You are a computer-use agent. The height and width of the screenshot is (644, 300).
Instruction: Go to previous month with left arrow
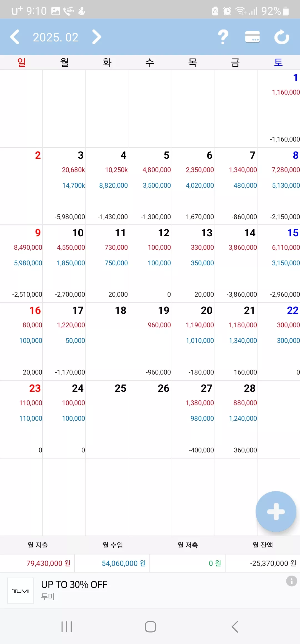[x=15, y=37]
